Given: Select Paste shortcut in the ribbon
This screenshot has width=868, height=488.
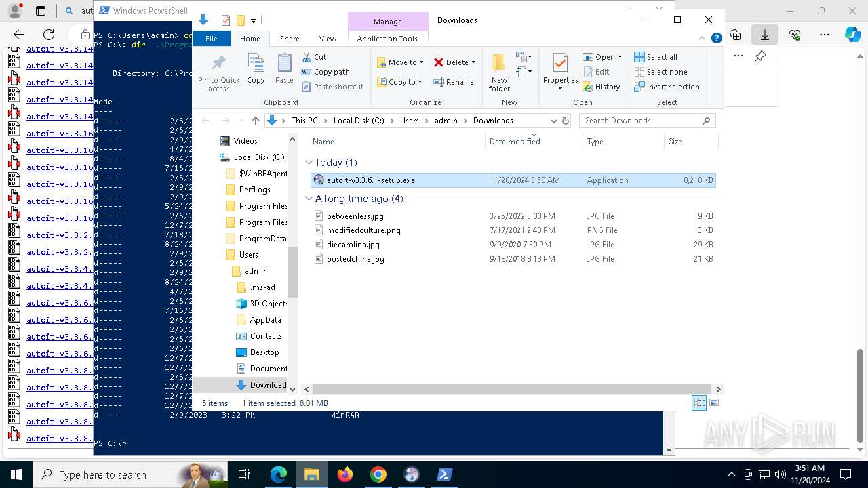Looking at the screenshot, I should click(332, 87).
